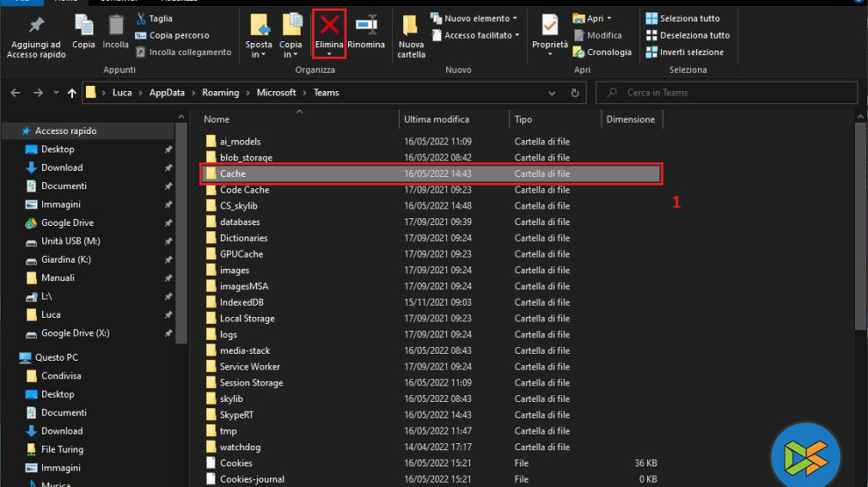
Task: Click the Aggiungi ad Accesso rapido pin icon
Action: point(35,25)
